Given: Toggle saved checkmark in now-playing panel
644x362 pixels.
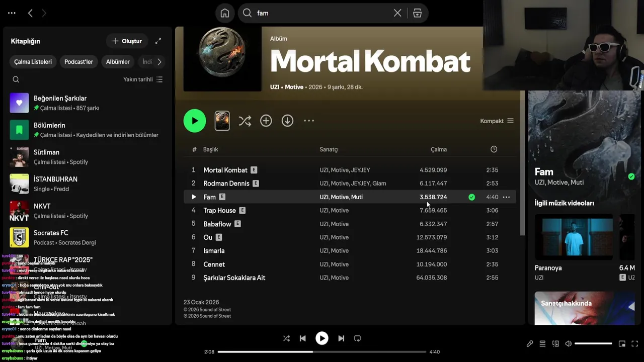Looking at the screenshot, I should (x=631, y=176).
